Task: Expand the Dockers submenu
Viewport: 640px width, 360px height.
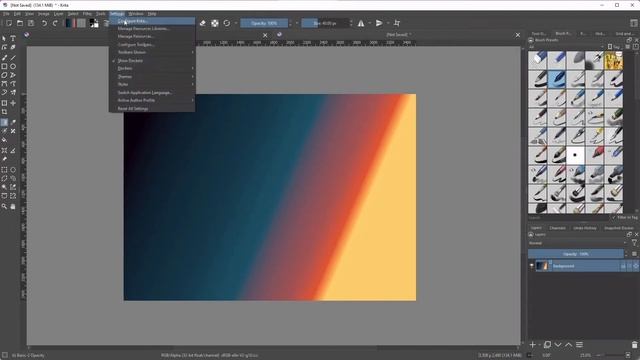Action: click(152, 68)
